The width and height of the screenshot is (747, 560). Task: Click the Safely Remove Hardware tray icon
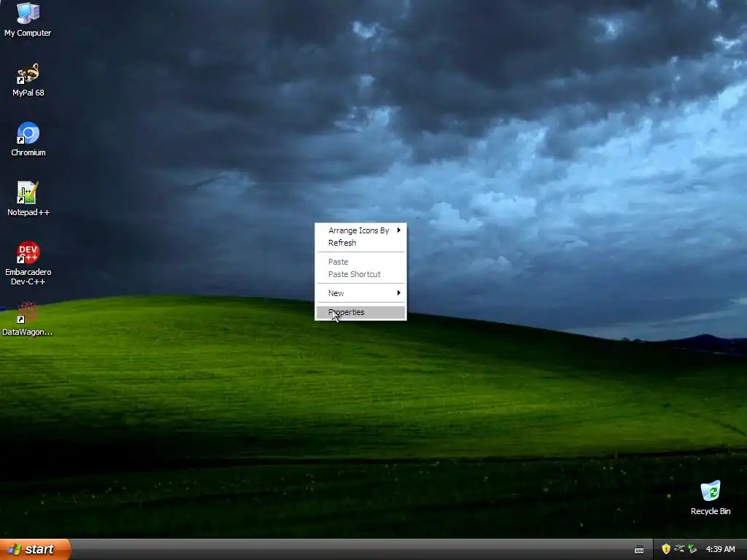(x=692, y=549)
